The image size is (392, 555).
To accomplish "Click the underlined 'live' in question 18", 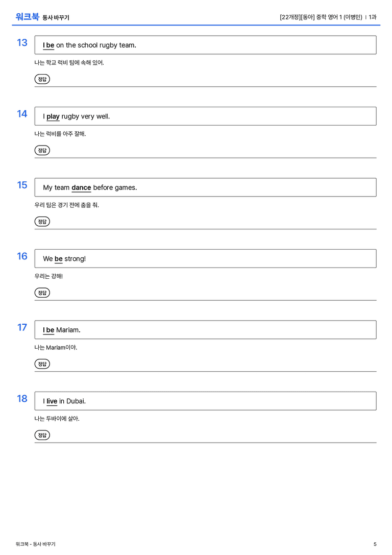I will (x=52, y=401).
